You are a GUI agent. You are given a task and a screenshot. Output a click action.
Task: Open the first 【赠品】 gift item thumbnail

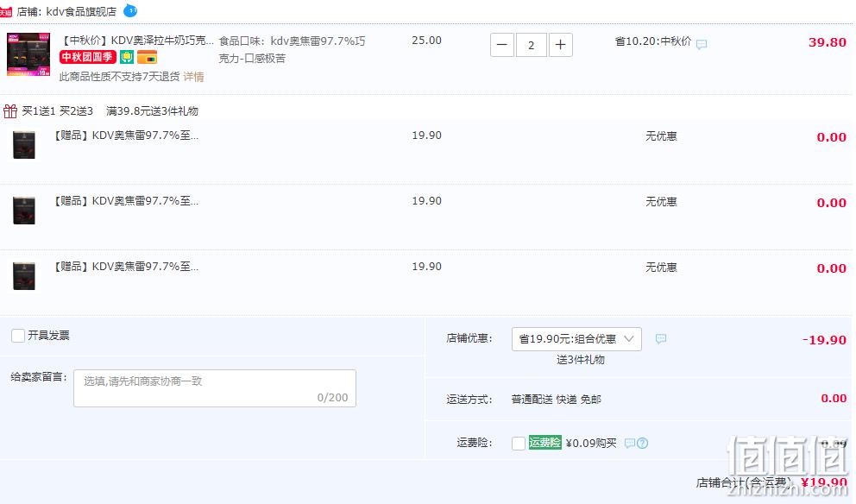point(24,145)
